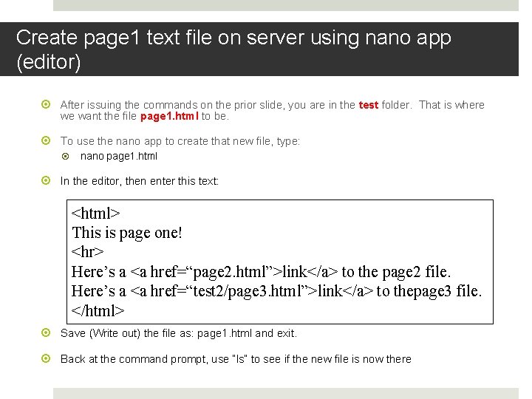The image size is (532, 399).
Task: Click the red 'page1.html' filename text
Action: [169, 117]
